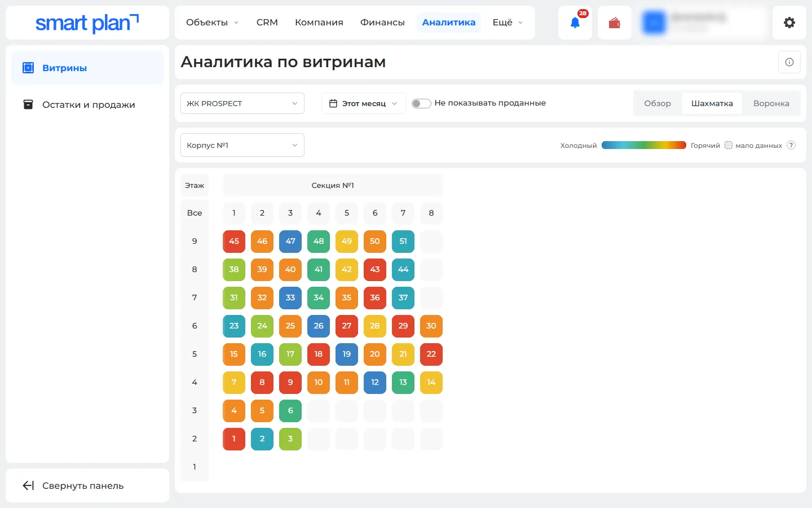Select orange apartment cell 20
This screenshot has width=812, height=508.
click(x=375, y=354)
